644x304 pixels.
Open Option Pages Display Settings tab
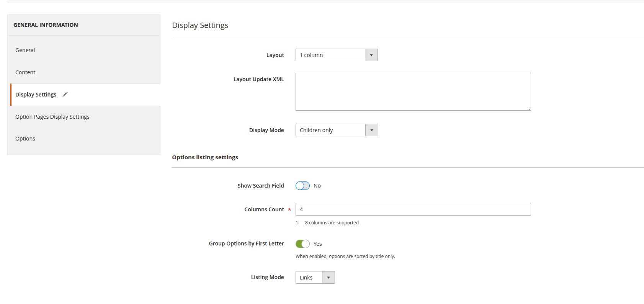pos(52,117)
